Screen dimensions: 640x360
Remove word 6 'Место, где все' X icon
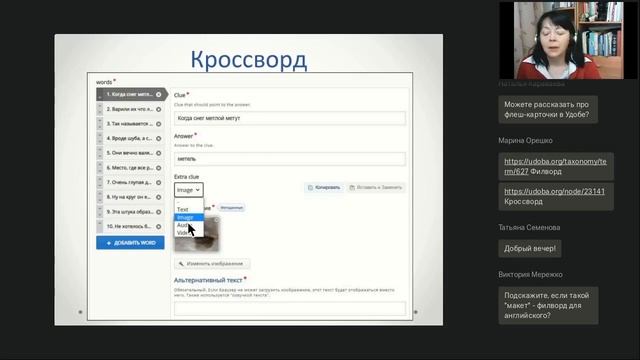[x=158, y=168]
